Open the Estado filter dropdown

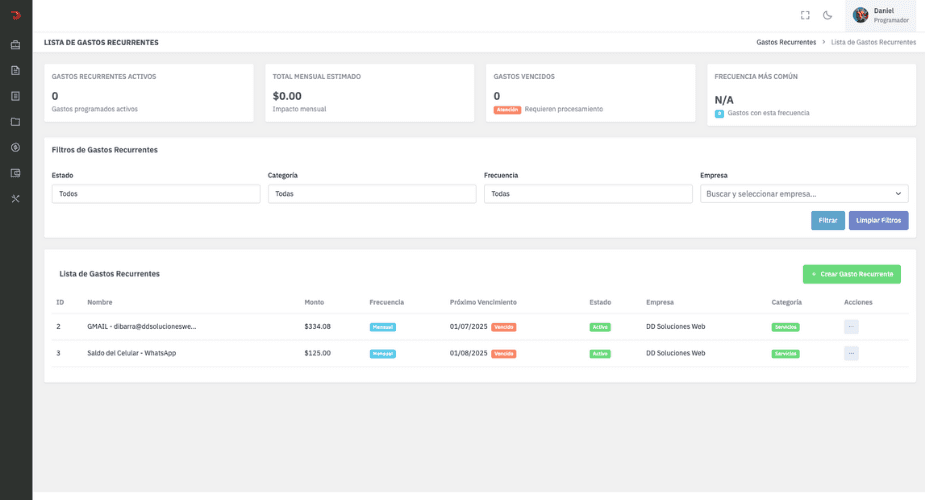[155, 194]
